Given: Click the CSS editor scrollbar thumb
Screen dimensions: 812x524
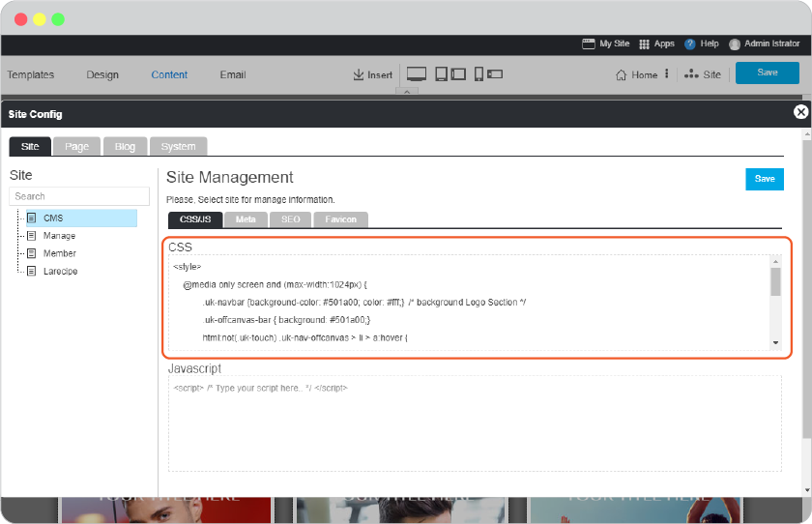Looking at the screenshot, I should [775, 281].
